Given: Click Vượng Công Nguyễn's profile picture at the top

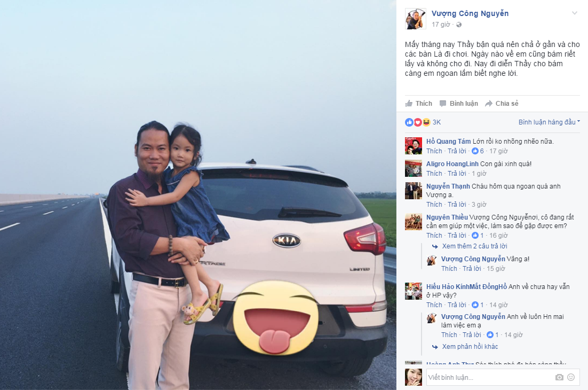Looking at the screenshot, I should click(x=416, y=19).
